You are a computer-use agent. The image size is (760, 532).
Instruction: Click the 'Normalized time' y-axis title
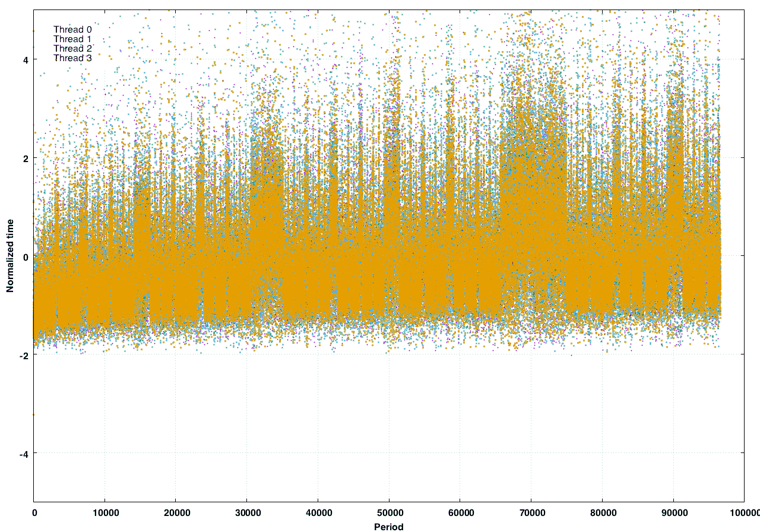click(10, 256)
